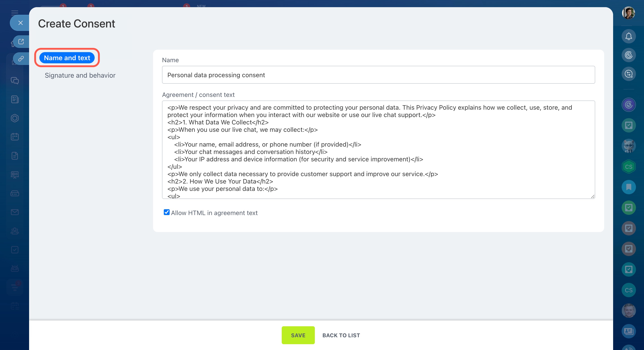The width and height of the screenshot is (644, 350).
Task: Click the blue bookmark icon in the right panel
Action: [x=628, y=187]
